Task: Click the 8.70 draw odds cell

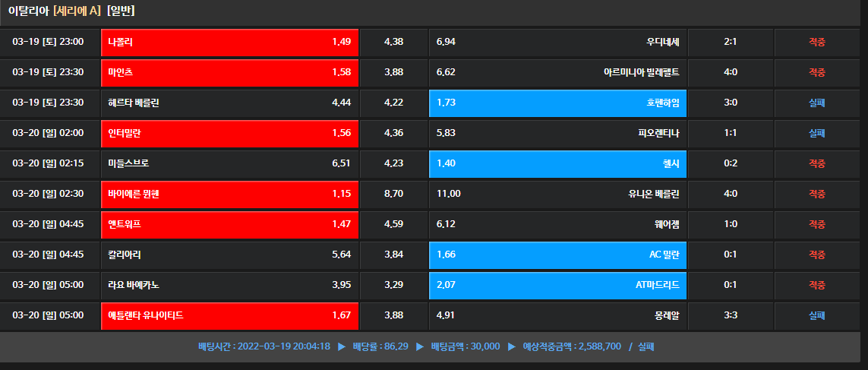Action: pos(393,194)
